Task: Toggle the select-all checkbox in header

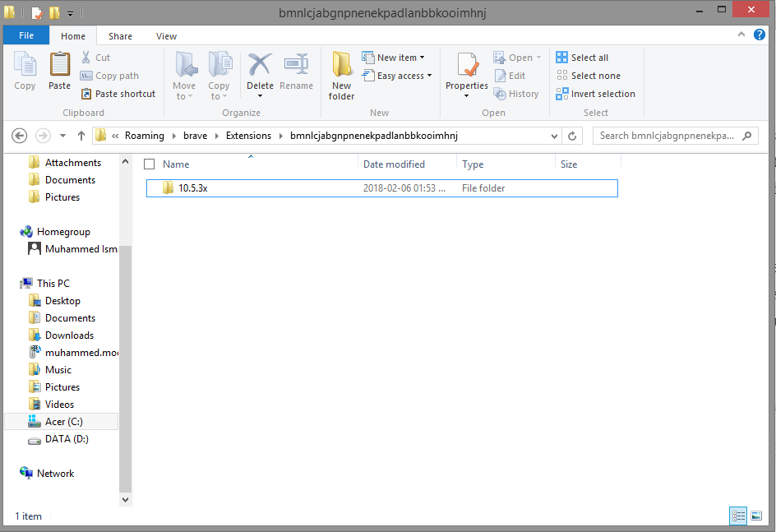Action: coord(149,164)
